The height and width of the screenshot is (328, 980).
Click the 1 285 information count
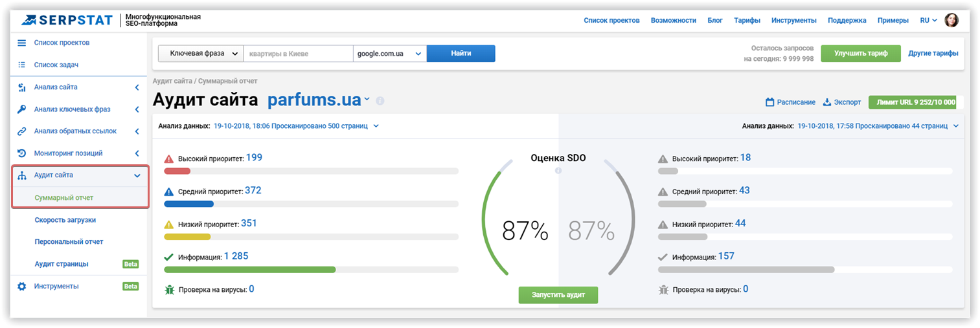(x=236, y=256)
